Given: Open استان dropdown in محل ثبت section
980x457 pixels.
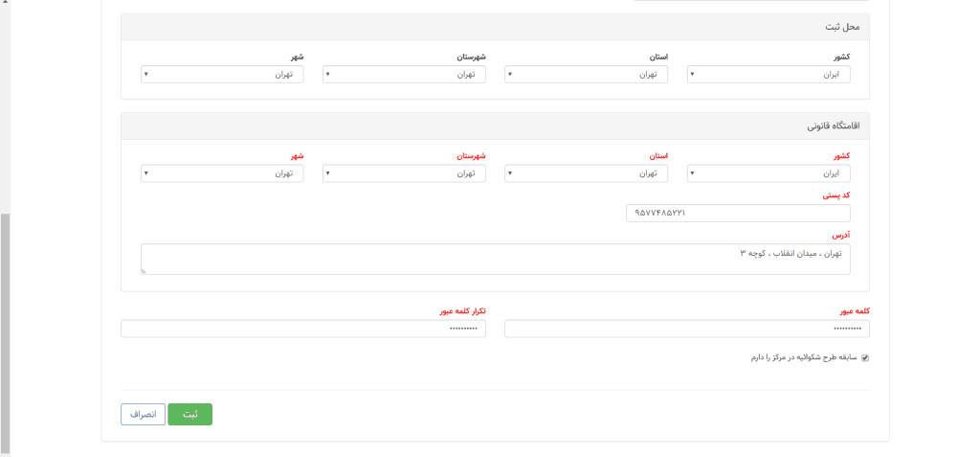Looking at the screenshot, I should point(586,74).
